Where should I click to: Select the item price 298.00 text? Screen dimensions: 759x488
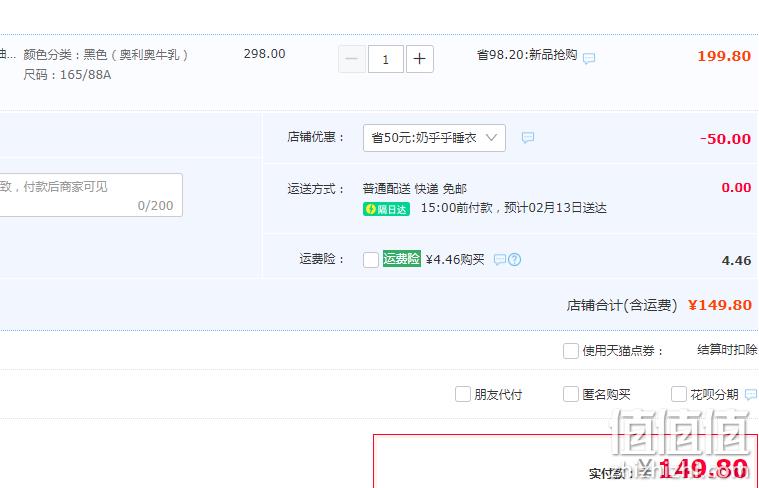(x=265, y=54)
